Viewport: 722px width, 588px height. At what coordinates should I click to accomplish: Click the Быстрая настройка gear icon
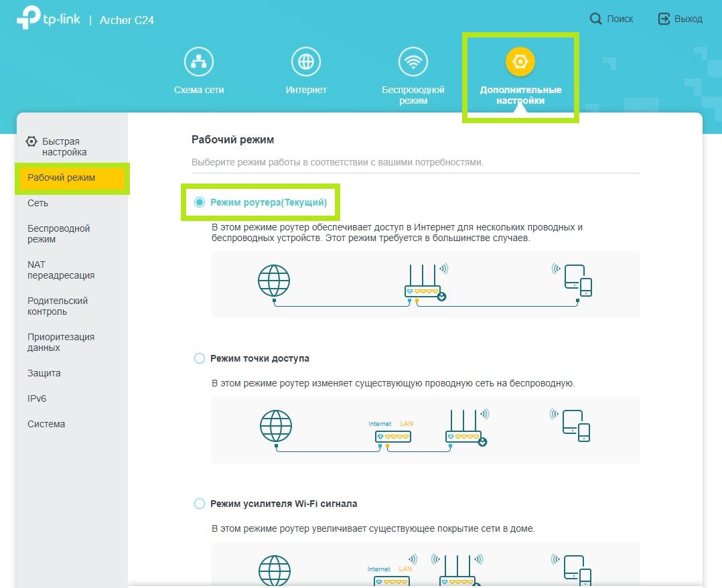31,142
